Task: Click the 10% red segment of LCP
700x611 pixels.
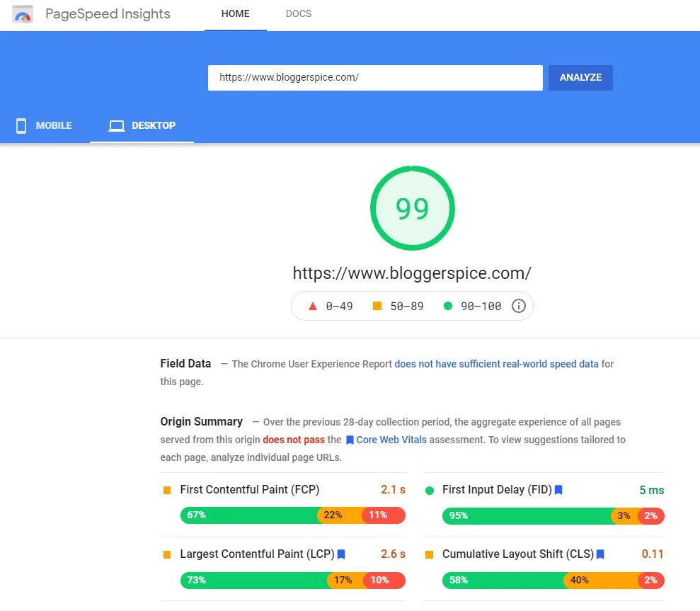Action: click(x=385, y=580)
